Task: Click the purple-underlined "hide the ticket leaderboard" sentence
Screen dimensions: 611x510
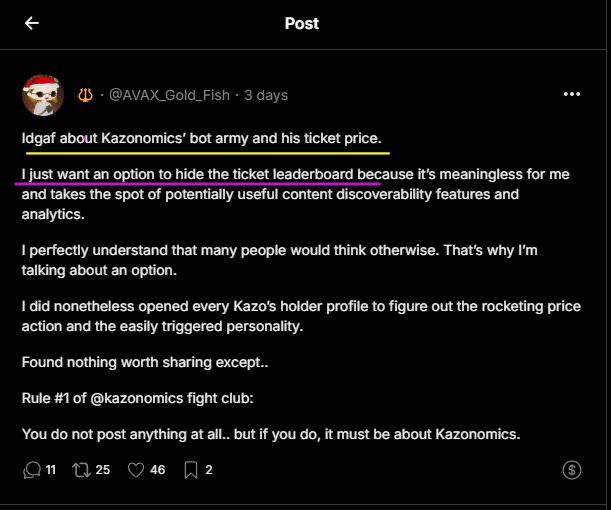Action: 200,174
